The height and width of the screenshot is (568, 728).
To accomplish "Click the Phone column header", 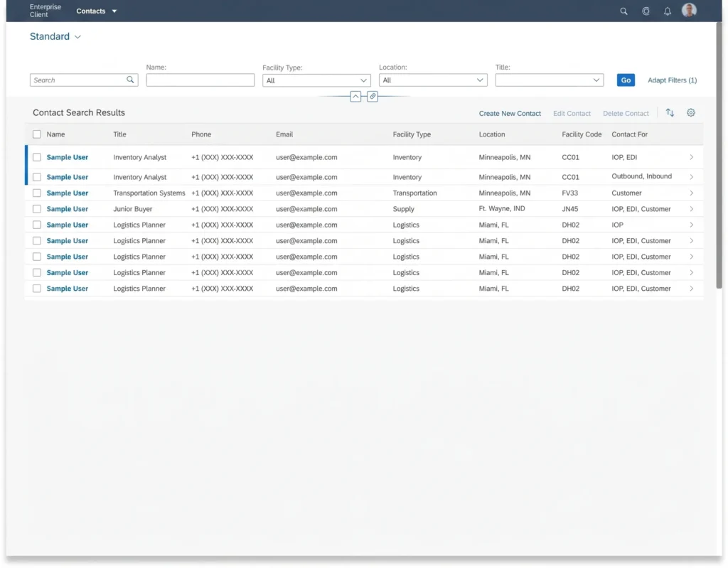I will tap(201, 134).
